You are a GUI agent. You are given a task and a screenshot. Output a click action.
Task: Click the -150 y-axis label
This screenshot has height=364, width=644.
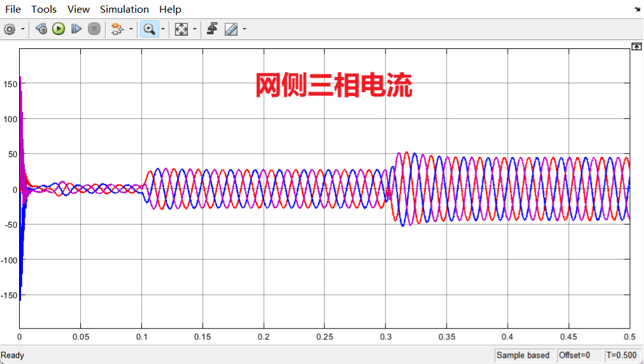click(x=9, y=295)
